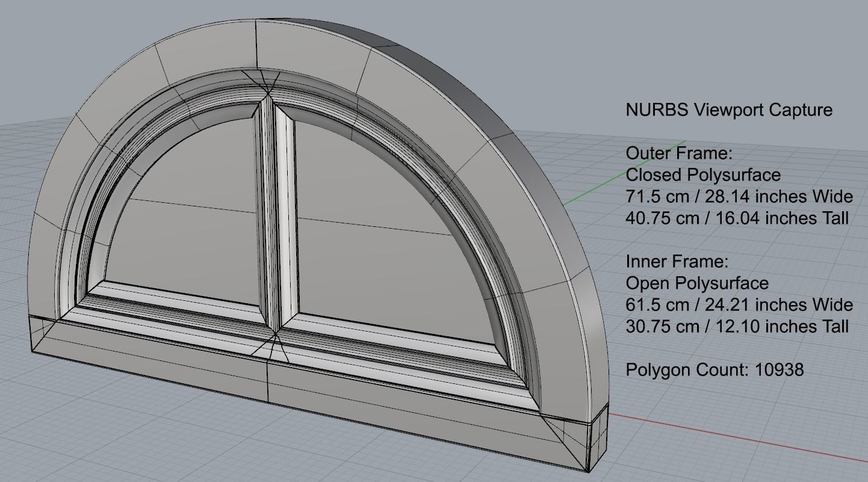Click the '30.75 cm / 12.10 inches Tall' text

click(x=737, y=326)
